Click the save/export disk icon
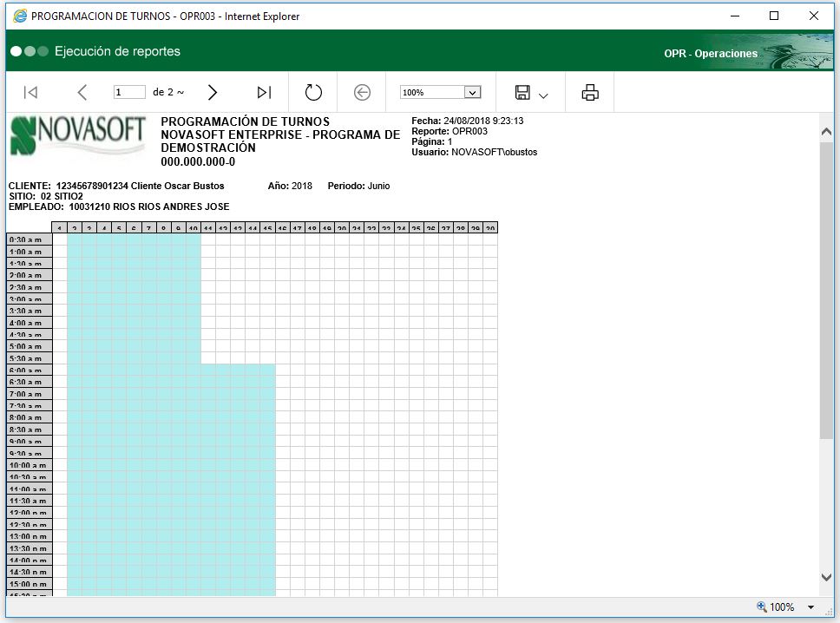This screenshot has width=840, height=623. coord(523,92)
